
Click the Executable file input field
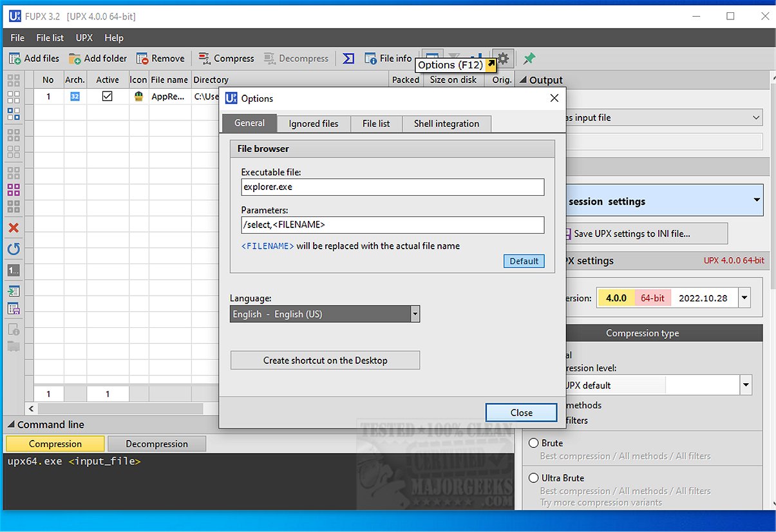(x=393, y=187)
